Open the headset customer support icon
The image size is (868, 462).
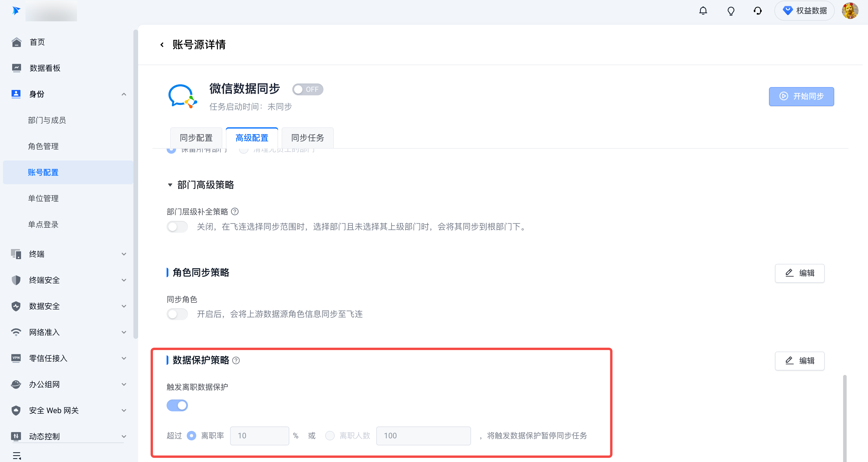pos(757,11)
